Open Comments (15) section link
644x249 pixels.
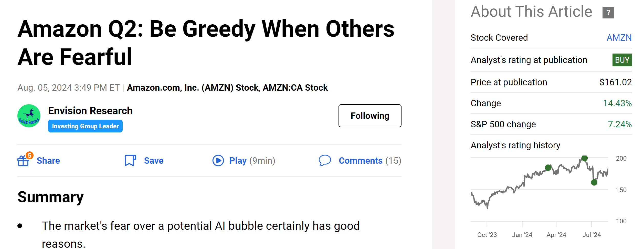pyautogui.click(x=370, y=161)
